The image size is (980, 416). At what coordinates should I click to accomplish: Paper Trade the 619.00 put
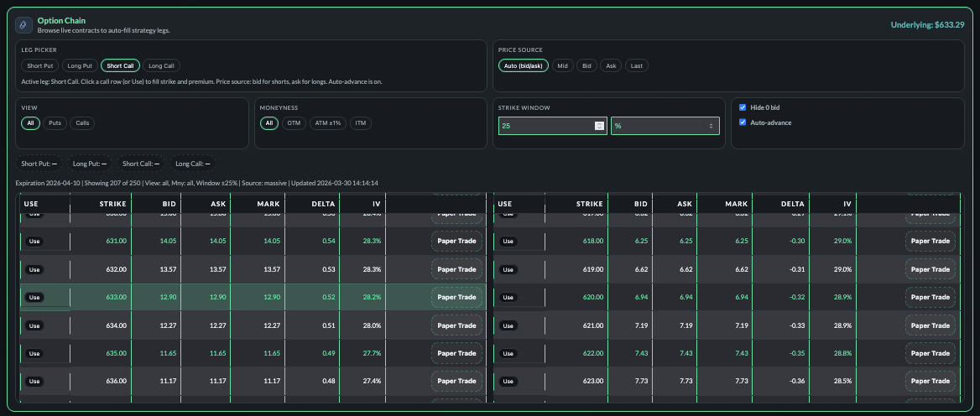(x=930, y=269)
